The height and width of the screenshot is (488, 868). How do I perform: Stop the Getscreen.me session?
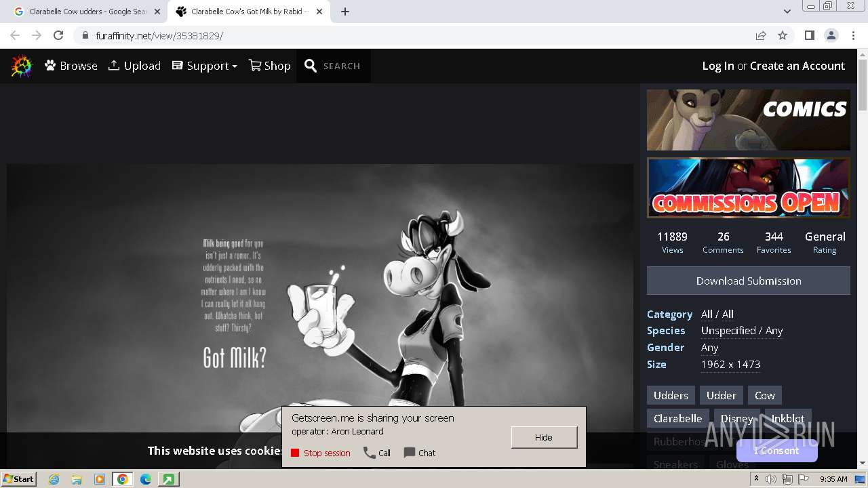321,453
